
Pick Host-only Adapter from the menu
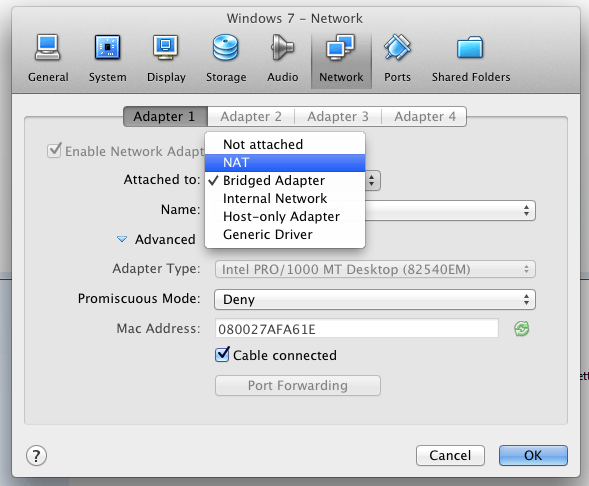click(285, 216)
